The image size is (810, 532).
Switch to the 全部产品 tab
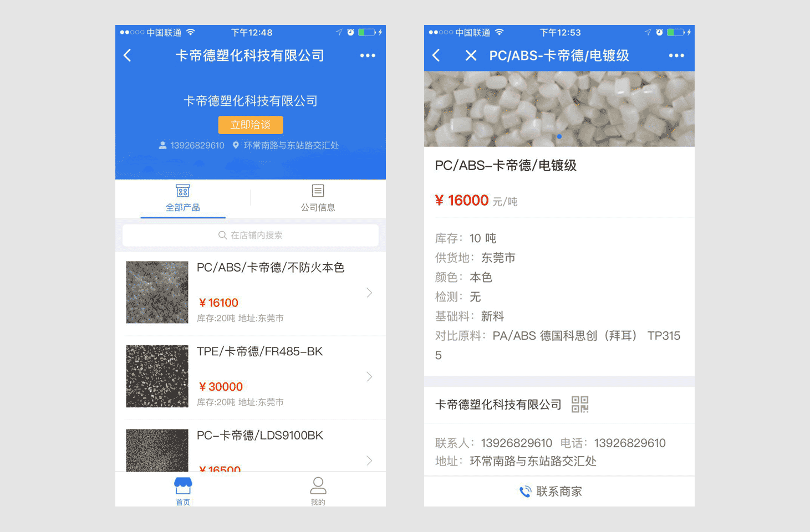183,199
